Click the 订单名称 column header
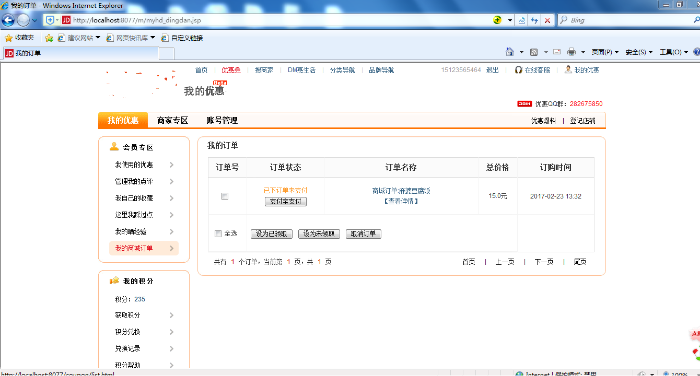 pos(401,167)
